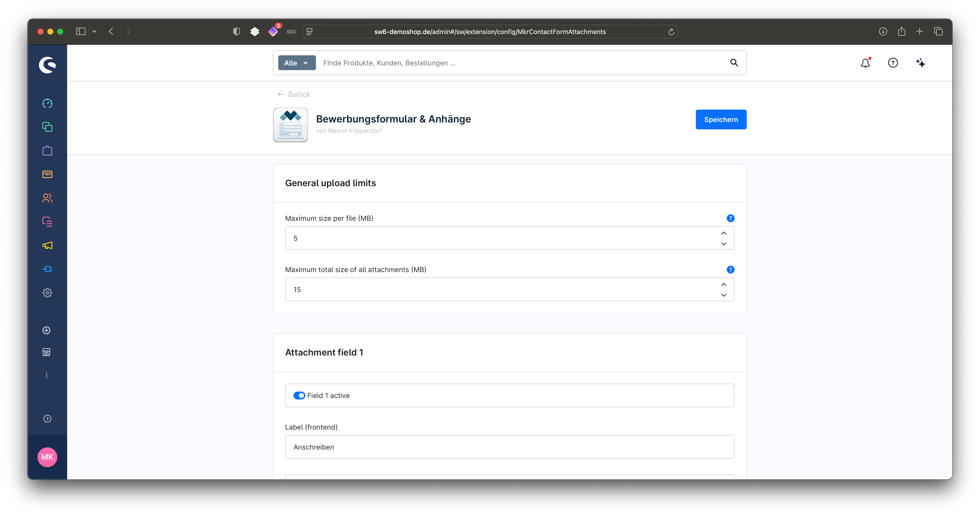Open the Customers sidebar icon
Image resolution: width=980 pixels, height=516 pixels.
coord(47,198)
